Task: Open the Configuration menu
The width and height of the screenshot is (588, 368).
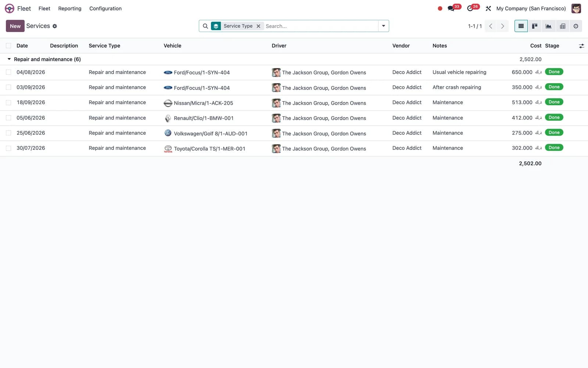Action: 105,8
